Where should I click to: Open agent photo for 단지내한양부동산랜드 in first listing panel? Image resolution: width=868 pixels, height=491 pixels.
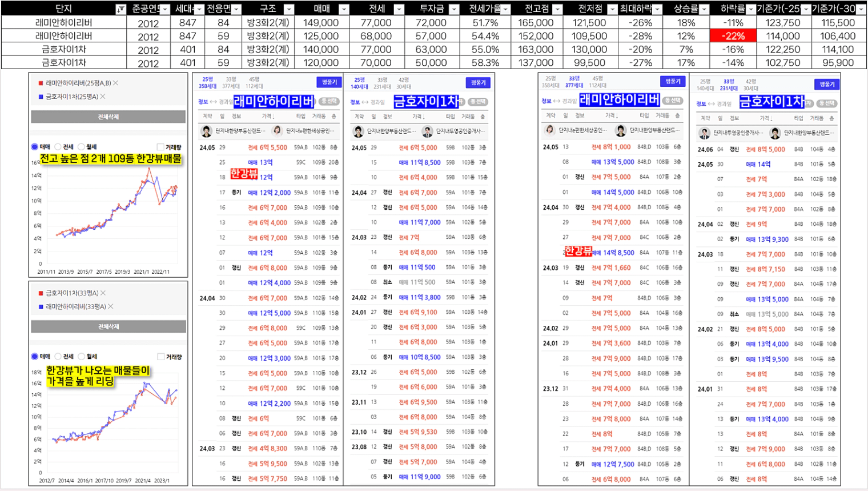coord(206,131)
